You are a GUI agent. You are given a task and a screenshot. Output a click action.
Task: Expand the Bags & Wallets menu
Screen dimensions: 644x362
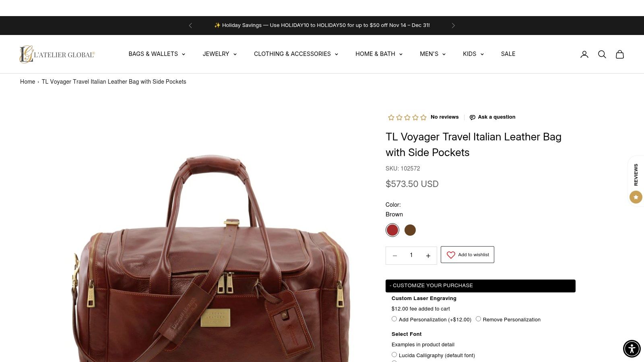click(x=157, y=54)
